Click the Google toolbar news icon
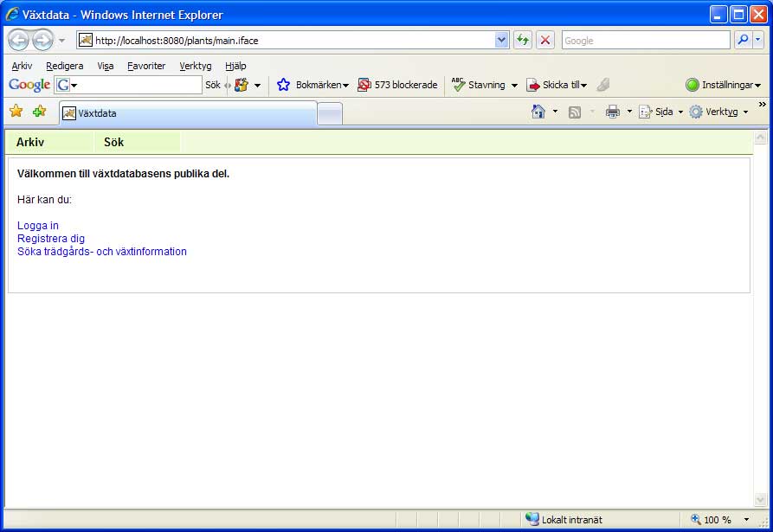Viewport: 773px width, 532px height. click(242, 85)
